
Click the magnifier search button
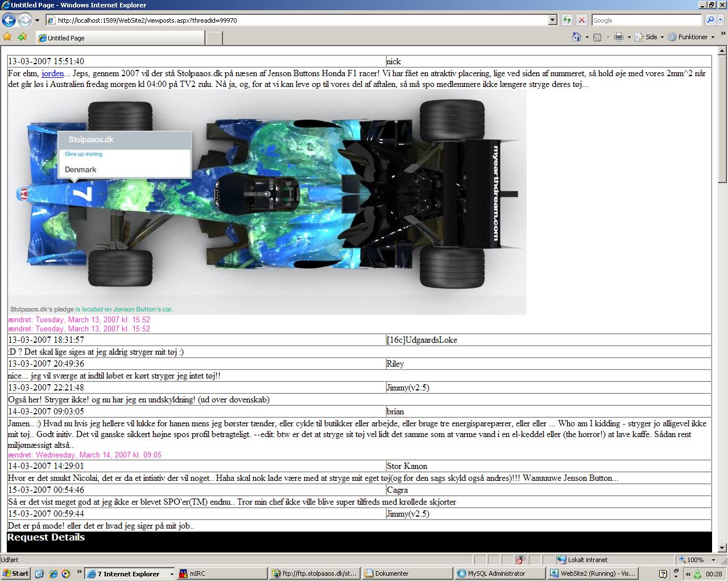710,20
